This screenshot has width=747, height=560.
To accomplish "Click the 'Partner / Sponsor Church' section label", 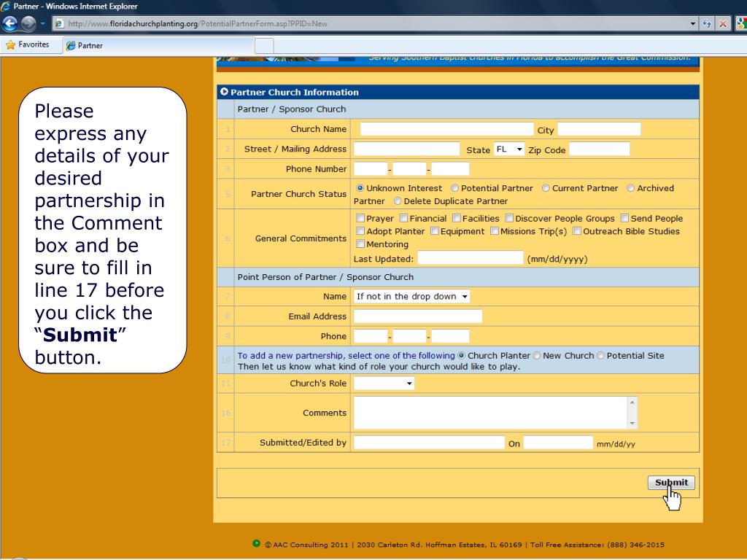I will point(292,109).
